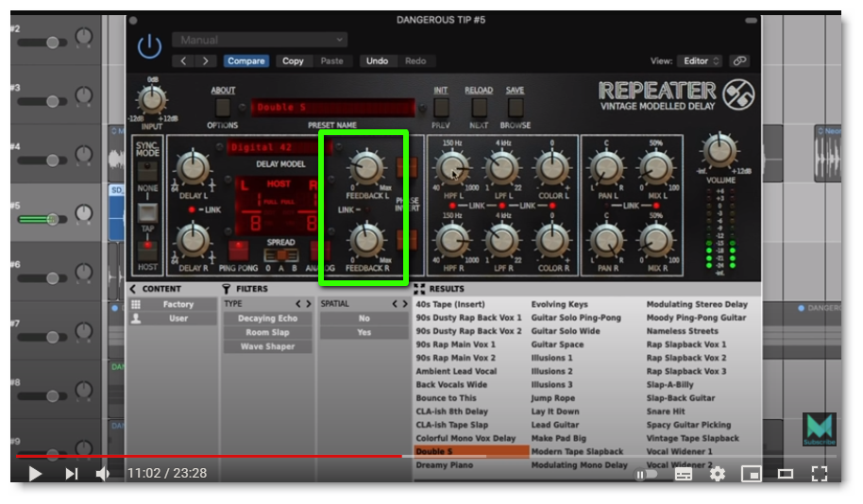The image size is (863, 504).
Task: Click the Repeater logo emblem
Action: (738, 94)
